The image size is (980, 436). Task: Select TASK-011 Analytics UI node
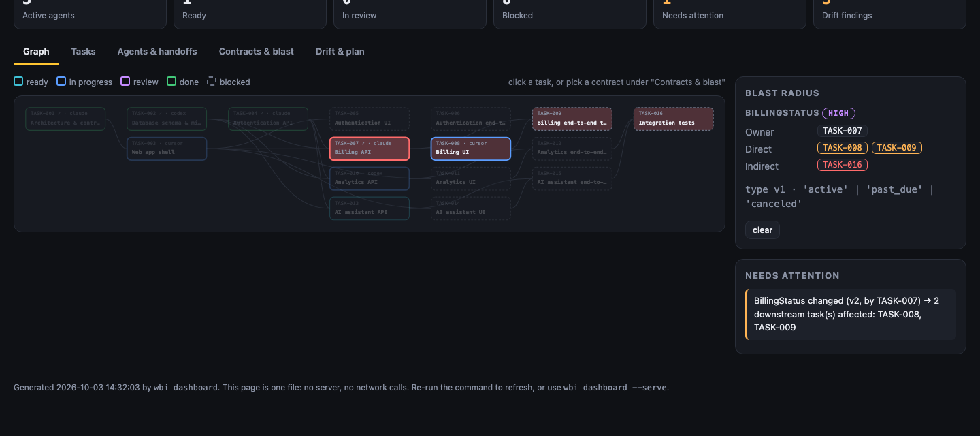[470, 178]
